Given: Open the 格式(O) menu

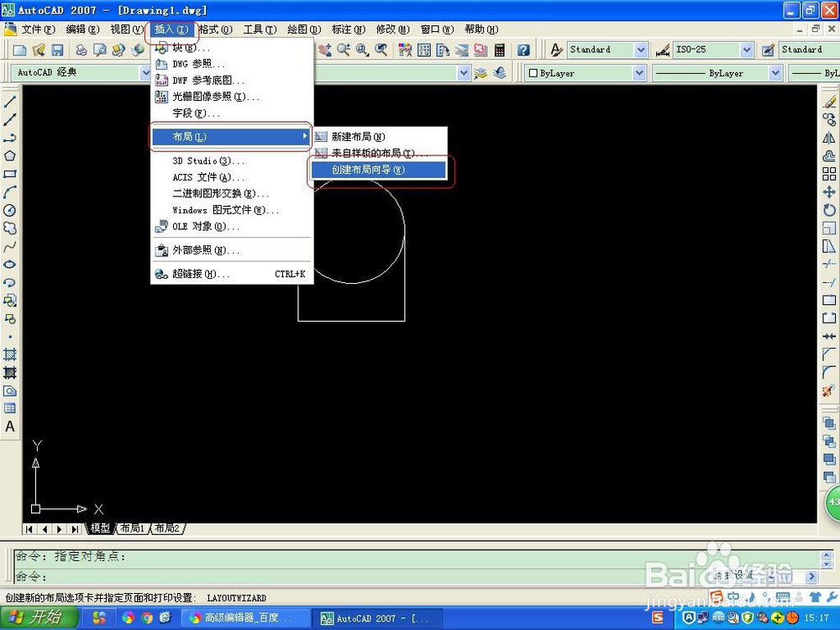Looking at the screenshot, I should (215, 29).
